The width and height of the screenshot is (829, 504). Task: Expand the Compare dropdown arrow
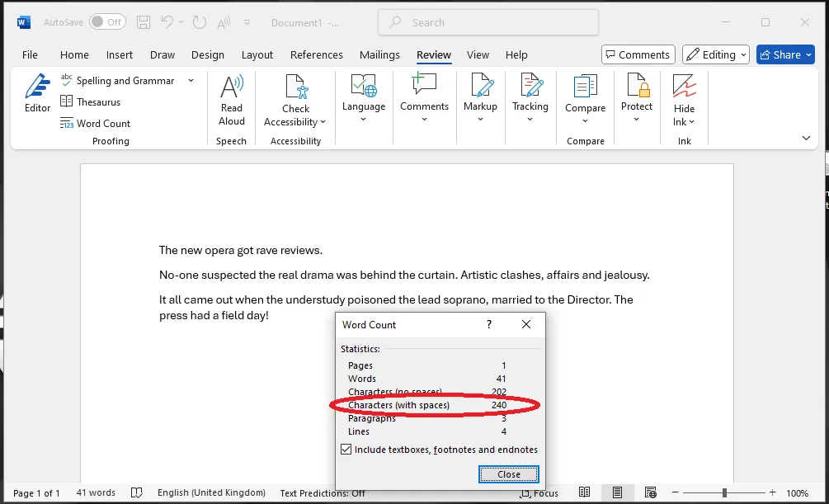586,121
